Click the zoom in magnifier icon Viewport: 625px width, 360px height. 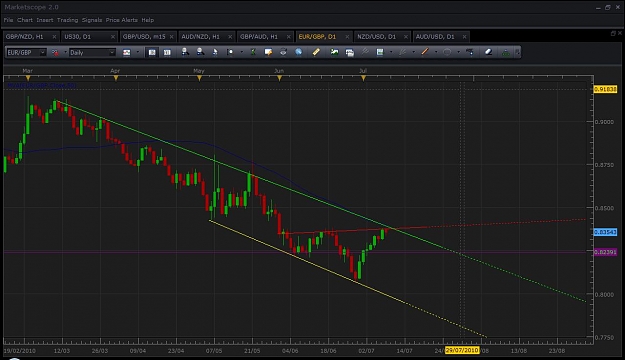point(185,52)
